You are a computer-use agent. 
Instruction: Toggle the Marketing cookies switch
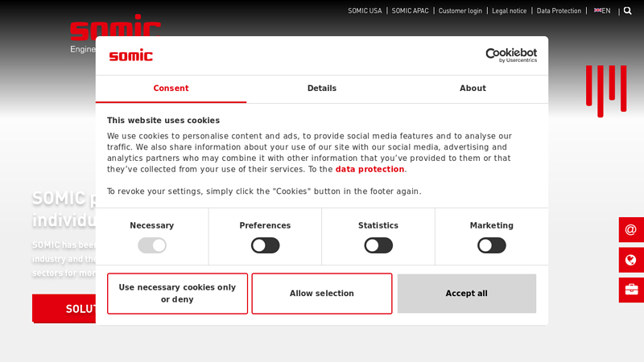491,245
